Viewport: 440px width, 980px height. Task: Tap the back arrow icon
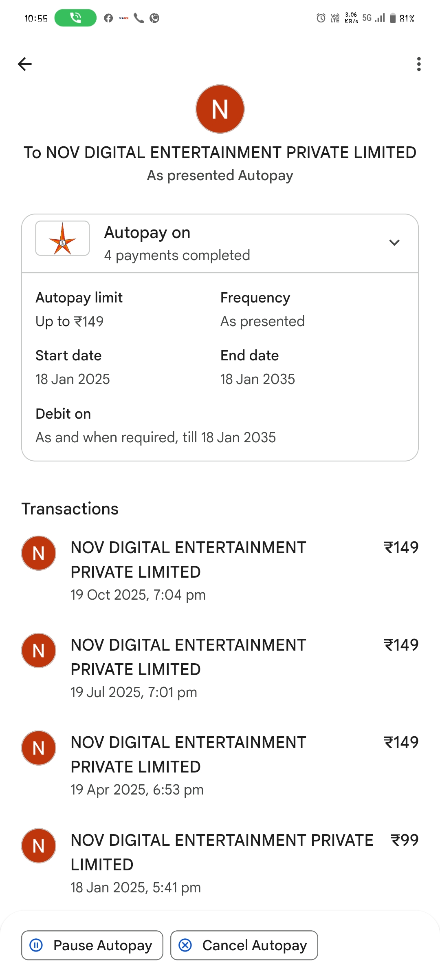pos(25,64)
